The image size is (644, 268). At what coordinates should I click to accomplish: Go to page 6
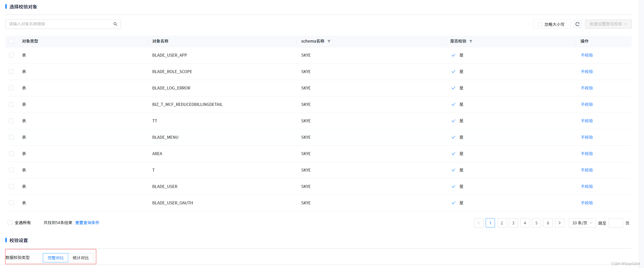point(548,223)
